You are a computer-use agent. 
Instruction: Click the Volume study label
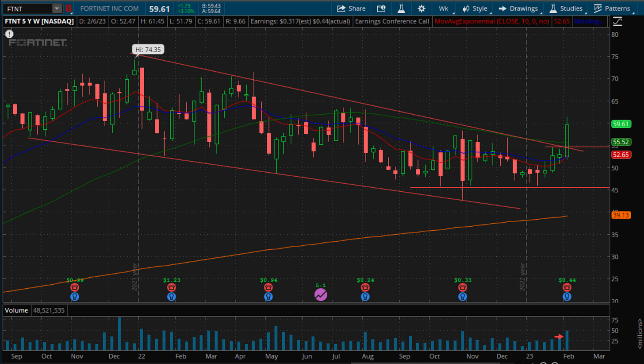(x=16, y=310)
